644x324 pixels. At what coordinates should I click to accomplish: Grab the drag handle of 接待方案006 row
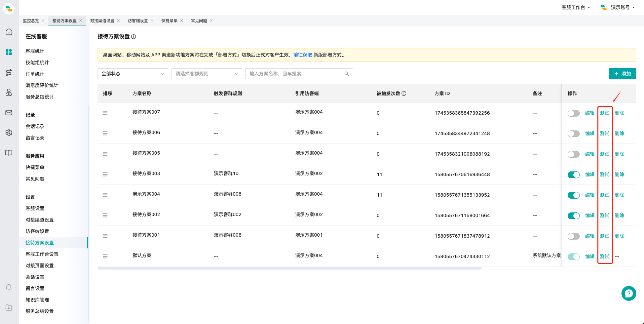point(105,133)
